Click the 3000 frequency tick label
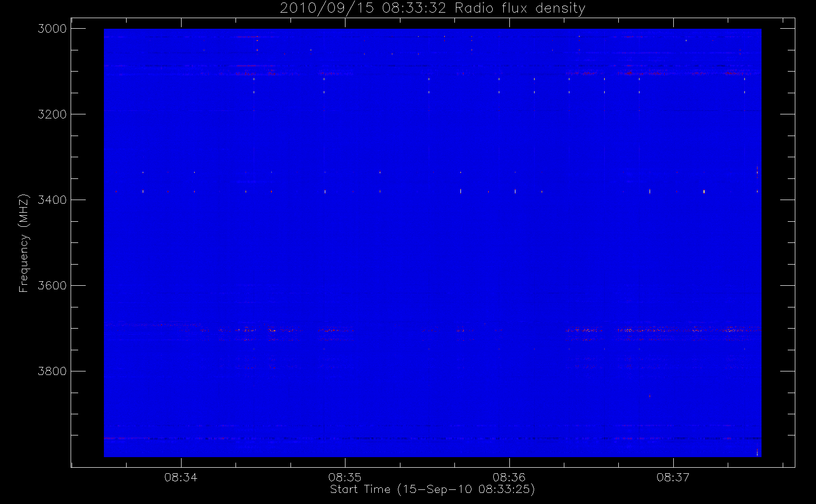The height and width of the screenshot is (504, 816). click(x=52, y=29)
